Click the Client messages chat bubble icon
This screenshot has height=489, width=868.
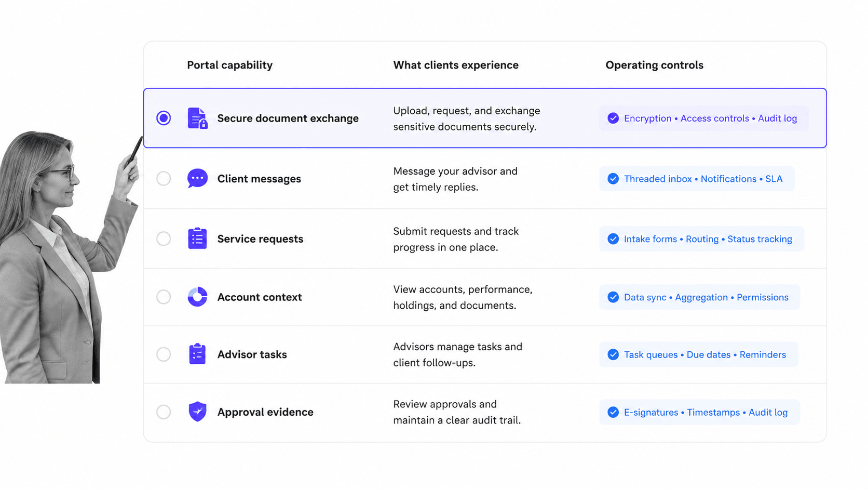[x=197, y=178]
